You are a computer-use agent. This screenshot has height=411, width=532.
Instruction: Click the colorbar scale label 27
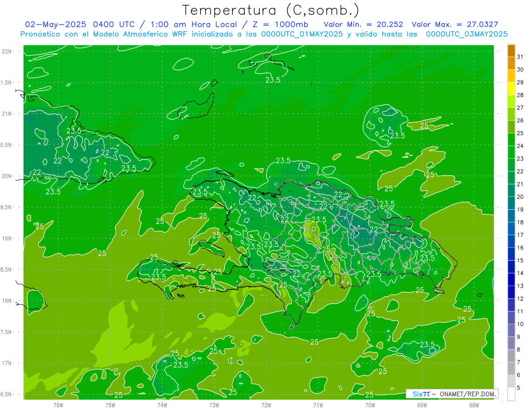(520, 108)
